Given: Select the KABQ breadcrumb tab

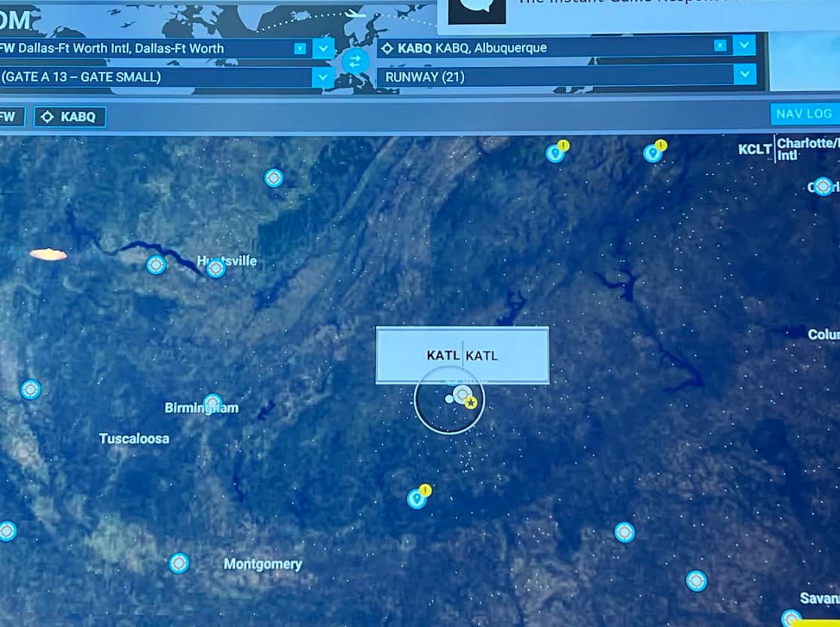Looking at the screenshot, I should (69, 117).
